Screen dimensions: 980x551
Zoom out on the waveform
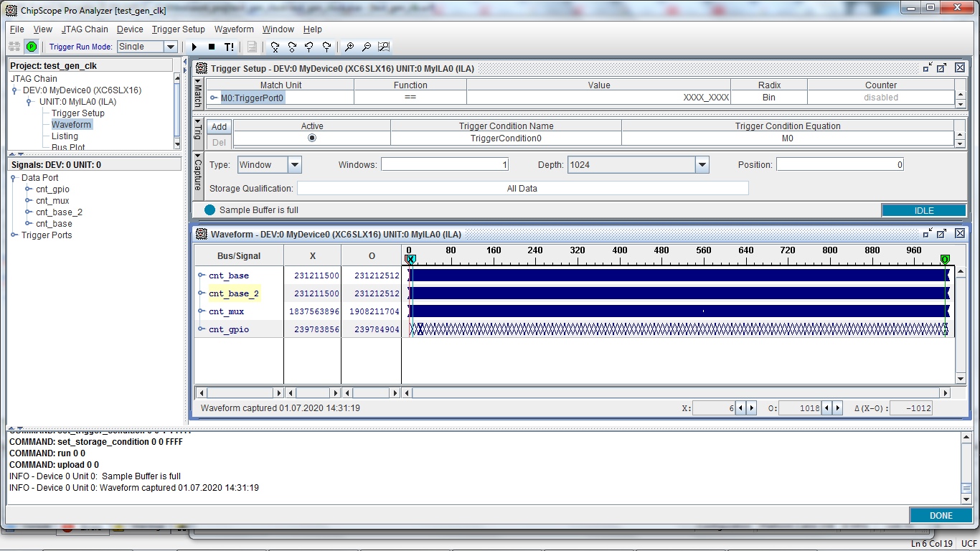point(367,47)
